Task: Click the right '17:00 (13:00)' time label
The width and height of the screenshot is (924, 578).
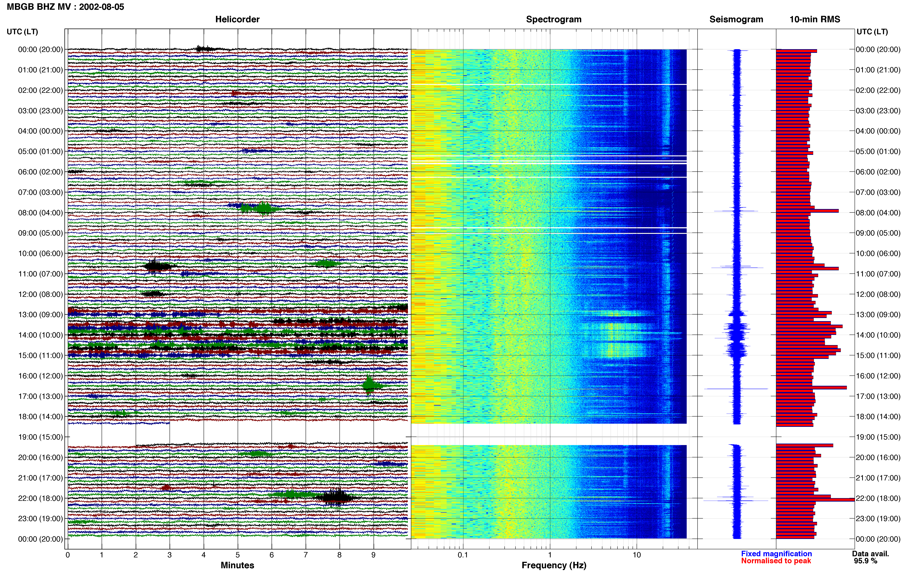Action: 878,396
